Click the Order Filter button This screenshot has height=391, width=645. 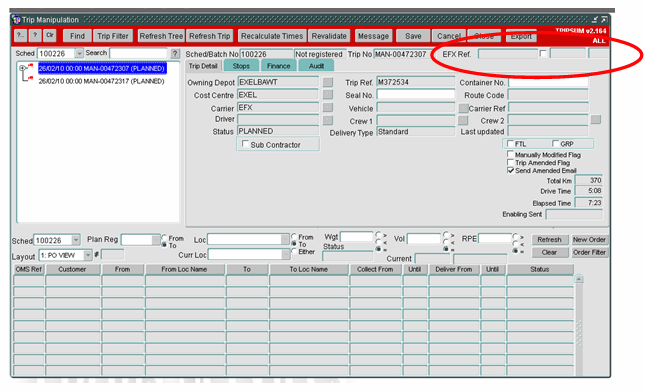(x=589, y=252)
